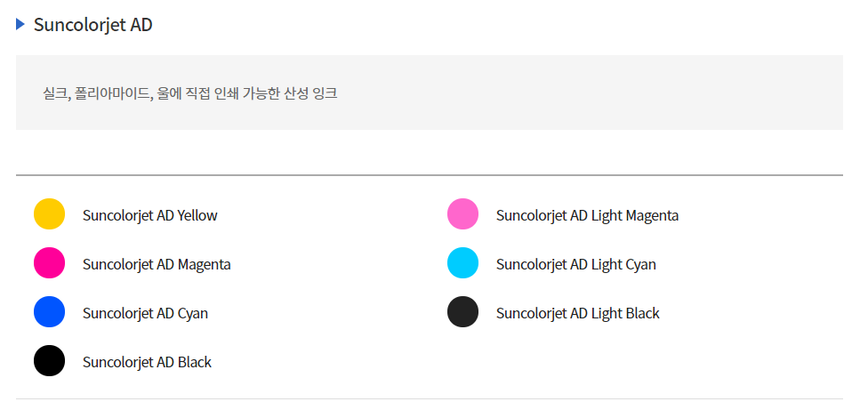Select the magenta color circle
The image size is (868, 418).
point(49,263)
